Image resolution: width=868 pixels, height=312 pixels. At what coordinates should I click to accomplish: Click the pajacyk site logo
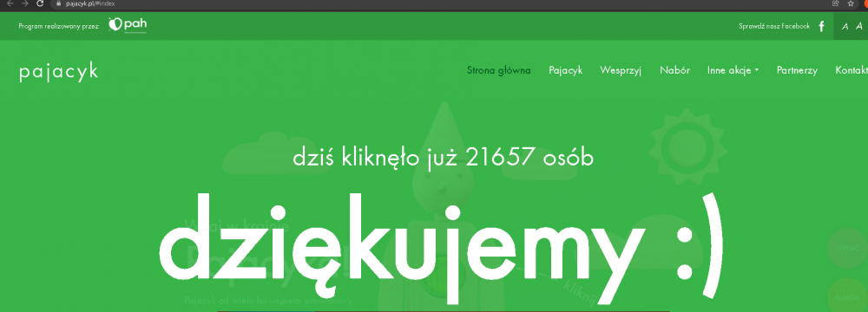point(59,72)
